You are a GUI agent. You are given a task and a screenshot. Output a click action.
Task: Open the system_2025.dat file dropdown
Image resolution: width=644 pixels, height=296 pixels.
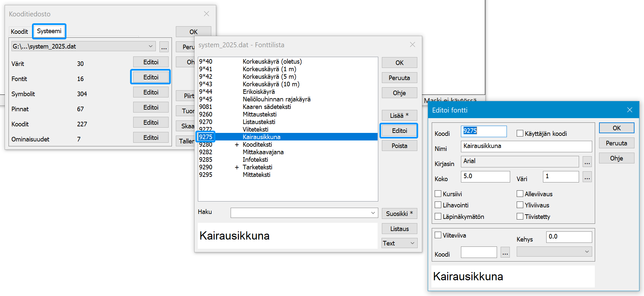click(x=150, y=46)
